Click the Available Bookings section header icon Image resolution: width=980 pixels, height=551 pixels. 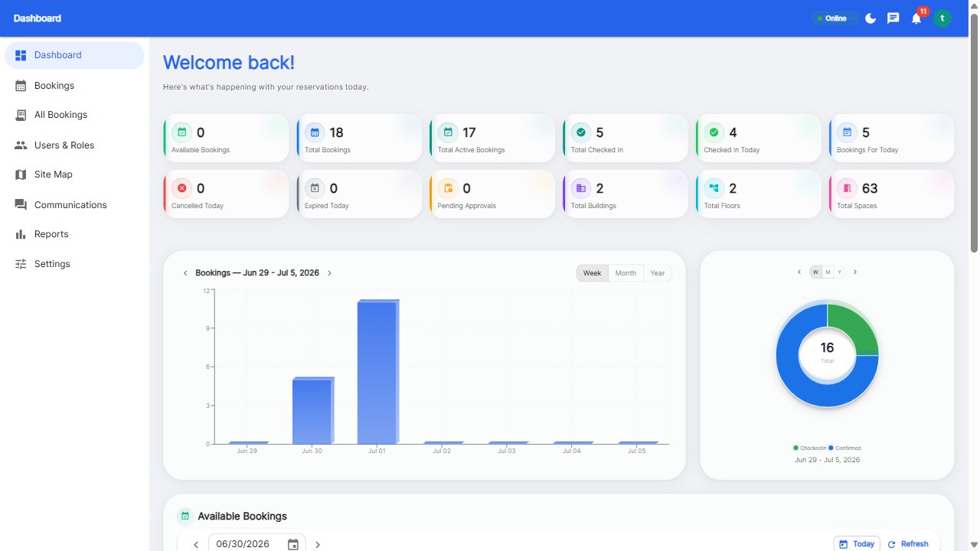(185, 516)
